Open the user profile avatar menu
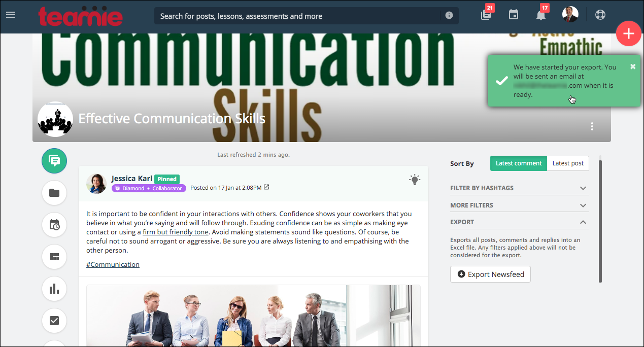Image resolution: width=644 pixels, height=347 pixels. tap(570, 14)
